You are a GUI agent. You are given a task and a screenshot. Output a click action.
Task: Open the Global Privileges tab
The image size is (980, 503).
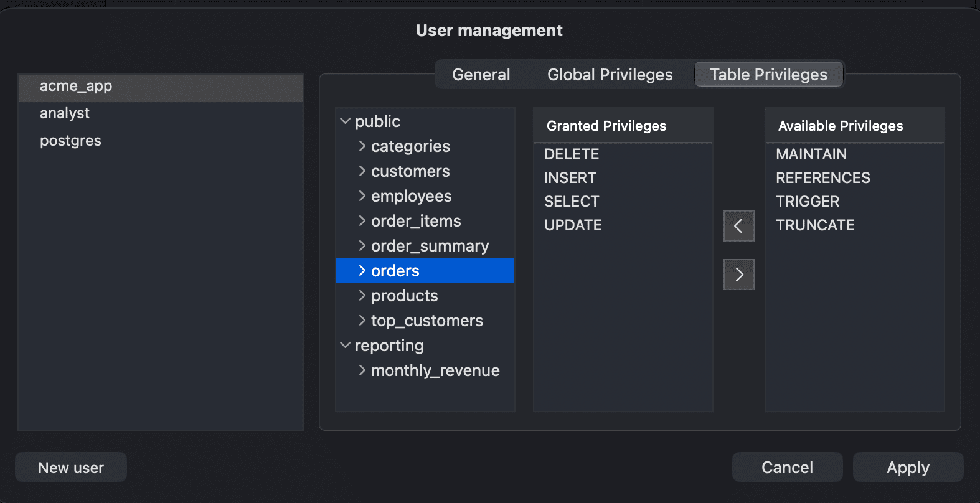pos(610,75)
